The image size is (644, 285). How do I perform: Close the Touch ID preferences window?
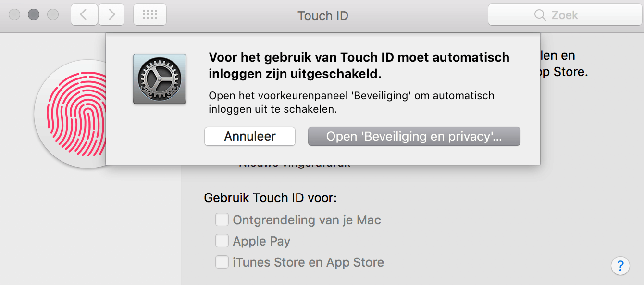pyautogui.click(x=15, y=15)
